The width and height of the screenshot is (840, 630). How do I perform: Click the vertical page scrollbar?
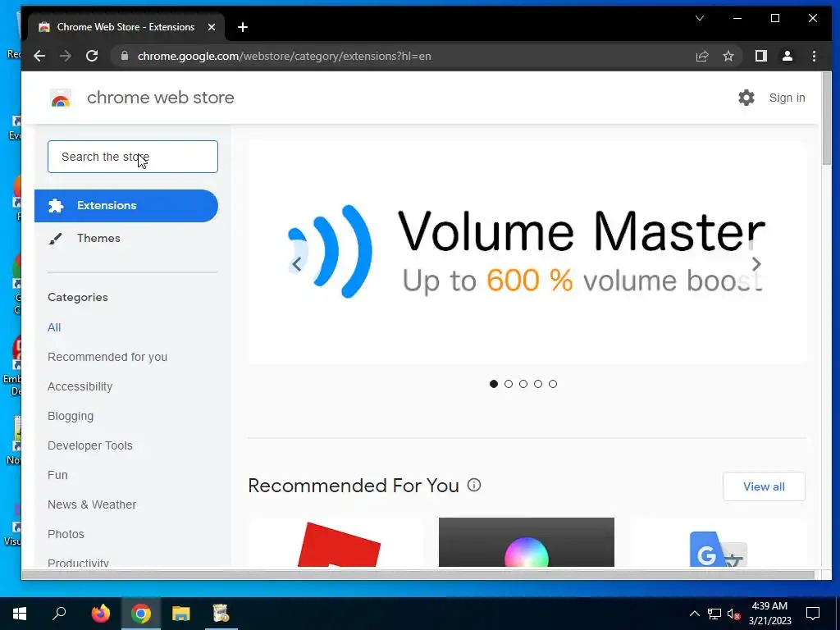coord(826,118)
